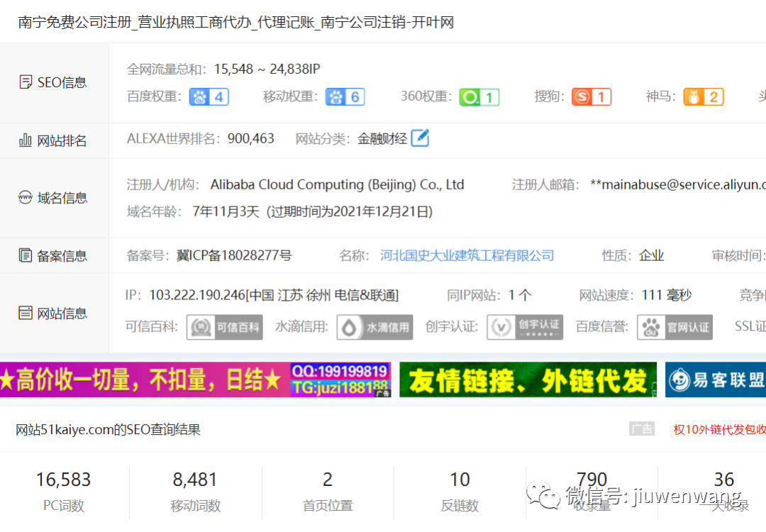The width and height of the screenshot is (766, 532).
Task: Click the site speed 111 毫秒
Action: click(x=666, y=295)
